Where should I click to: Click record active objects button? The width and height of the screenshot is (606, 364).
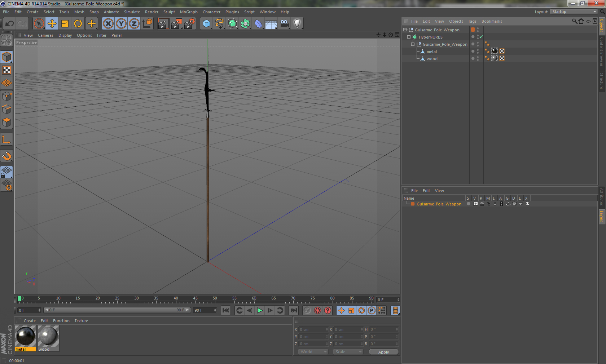click(307, 310)
